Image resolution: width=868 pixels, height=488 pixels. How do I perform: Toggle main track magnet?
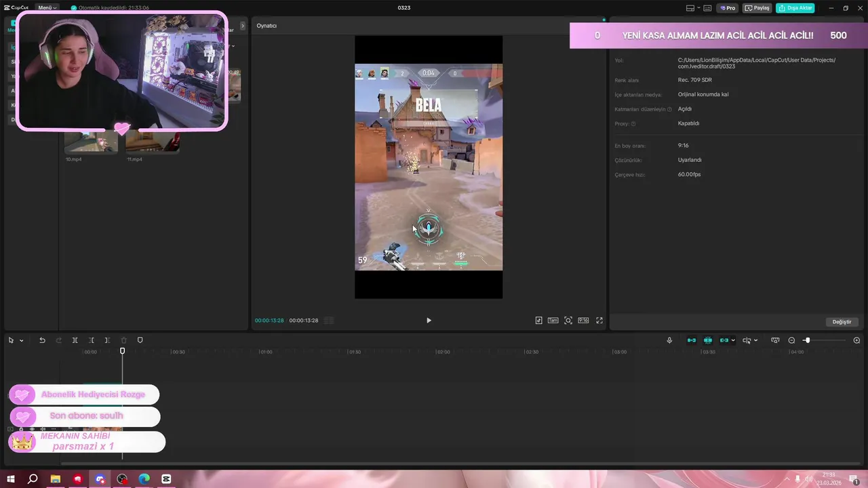[x=692, y=340]
